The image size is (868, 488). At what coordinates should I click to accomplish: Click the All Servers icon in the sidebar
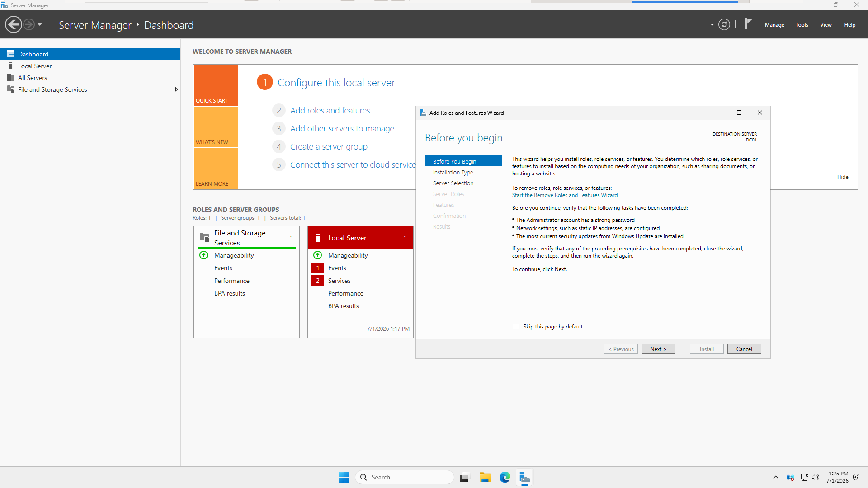(11, 78)
